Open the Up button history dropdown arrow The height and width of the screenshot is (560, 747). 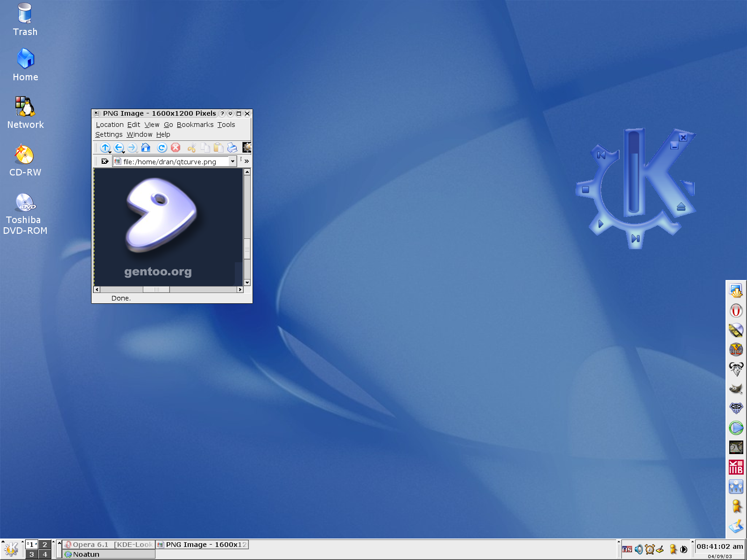110,152
